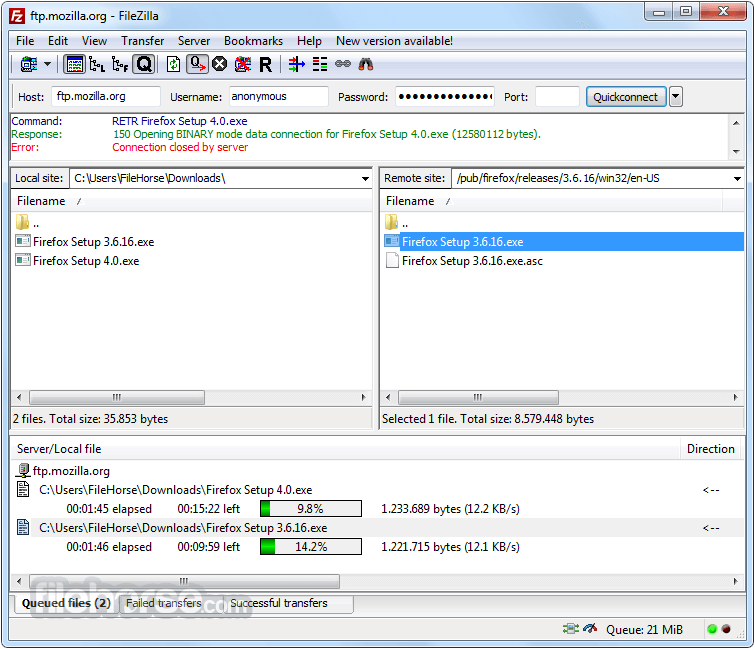Open local parent folder '..'
The height and width of the screenshot is (649, 755).
27,223
